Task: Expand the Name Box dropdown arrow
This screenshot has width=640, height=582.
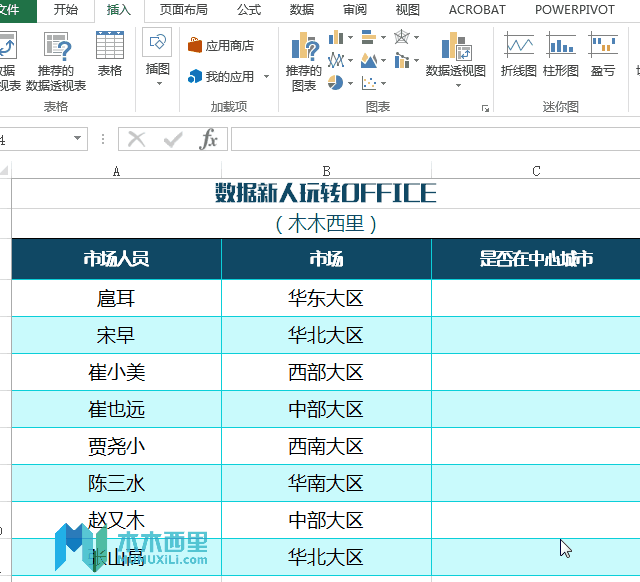Action: coord(78,139)
